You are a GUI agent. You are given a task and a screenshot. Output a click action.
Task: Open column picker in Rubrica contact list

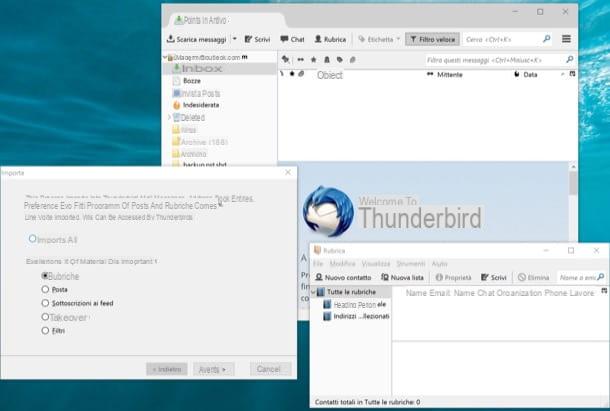604,291
